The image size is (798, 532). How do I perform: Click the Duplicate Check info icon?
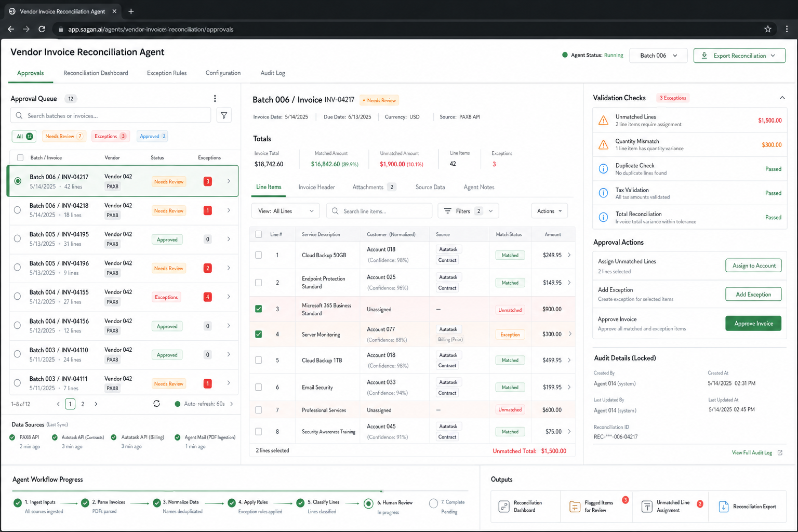pos(603,169)
